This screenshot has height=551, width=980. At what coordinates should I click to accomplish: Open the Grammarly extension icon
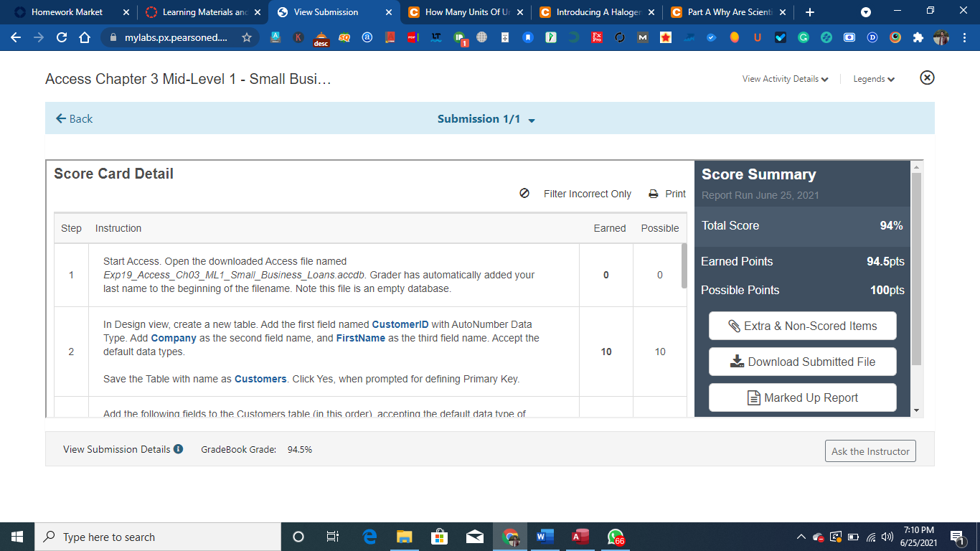pos(804,37)
